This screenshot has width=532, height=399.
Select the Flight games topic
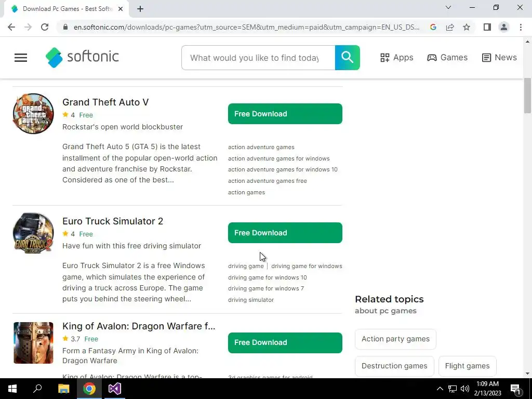click(467, 366)
